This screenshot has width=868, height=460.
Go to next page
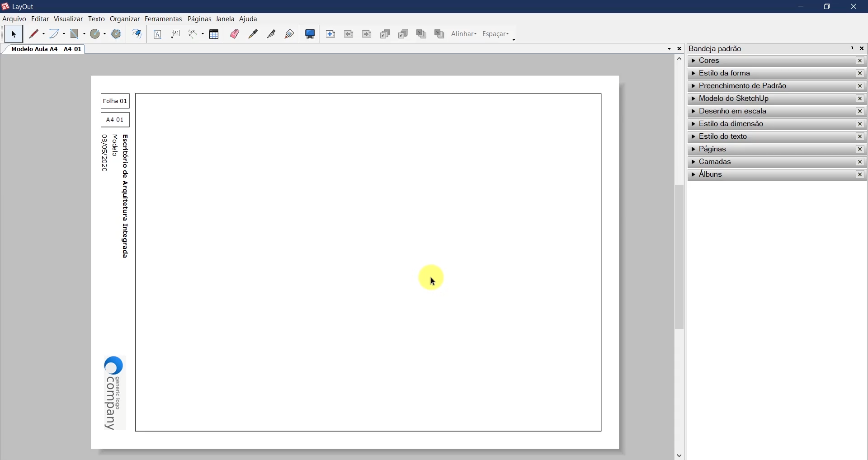pos(368,34)
